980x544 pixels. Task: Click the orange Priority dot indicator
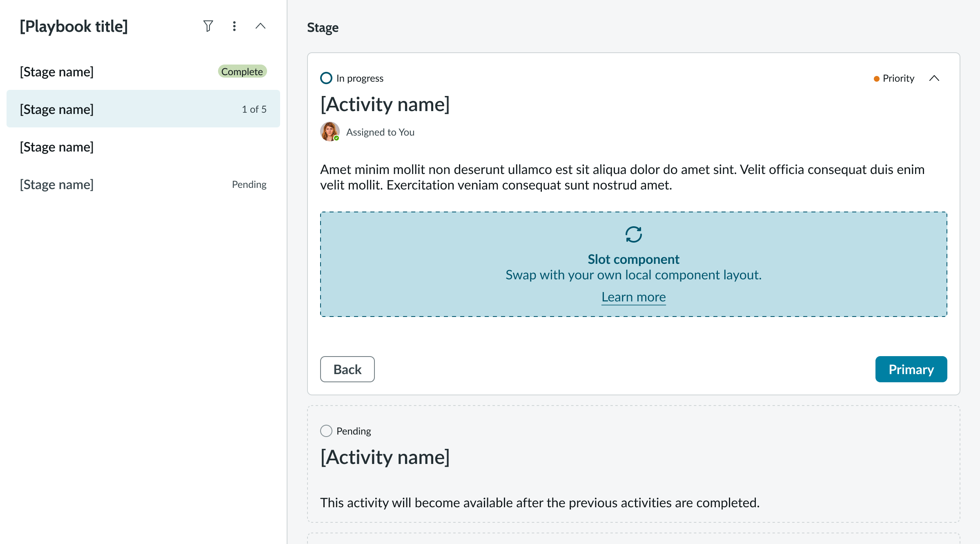876,78
